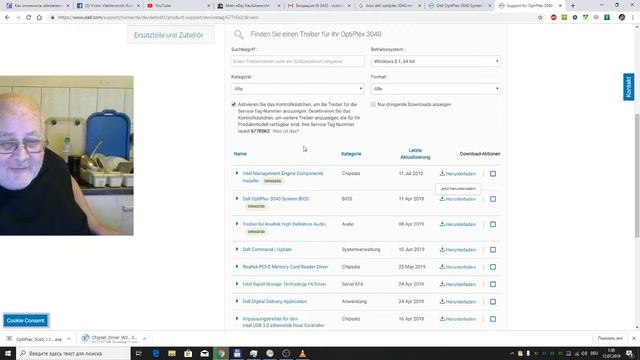Open VLC media player from the taskbar

tap(302, 353)
